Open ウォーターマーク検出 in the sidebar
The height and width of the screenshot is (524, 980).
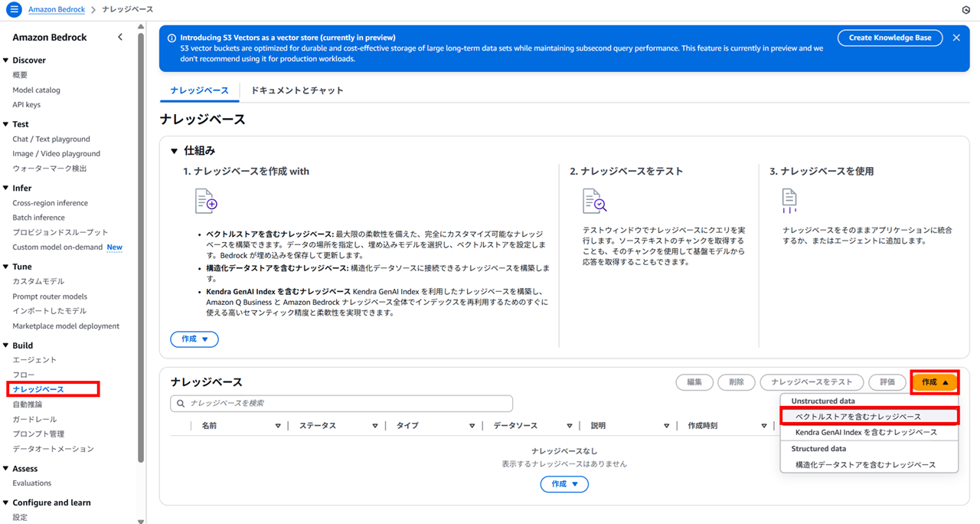pyautogui.click(x=50, y=169)
